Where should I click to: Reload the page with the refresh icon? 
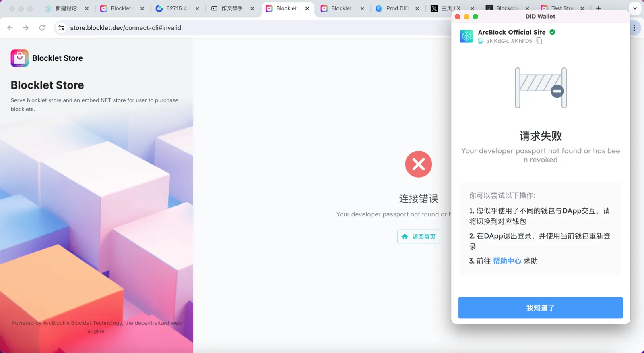(x=42, y=28)
